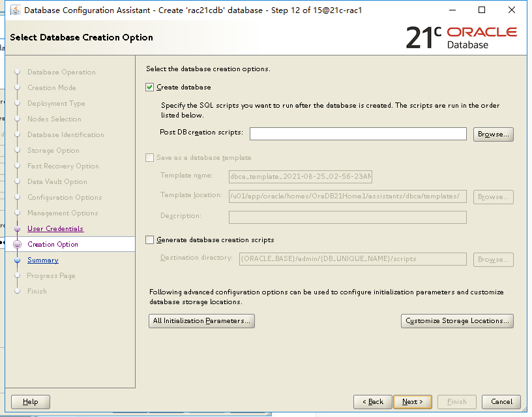Select Storage Option step in sidebar
The width and height of the screenshot is (532, 417).
click(x=53, y=151)
